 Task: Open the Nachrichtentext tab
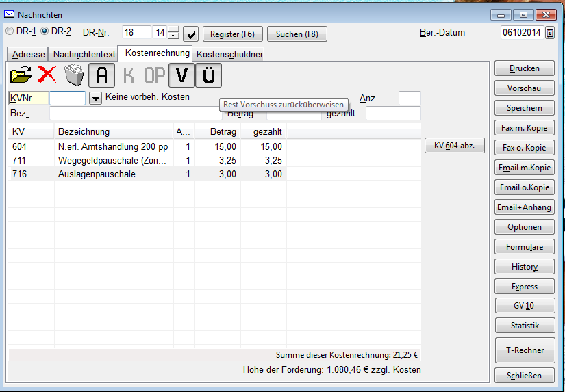[84, 54]
